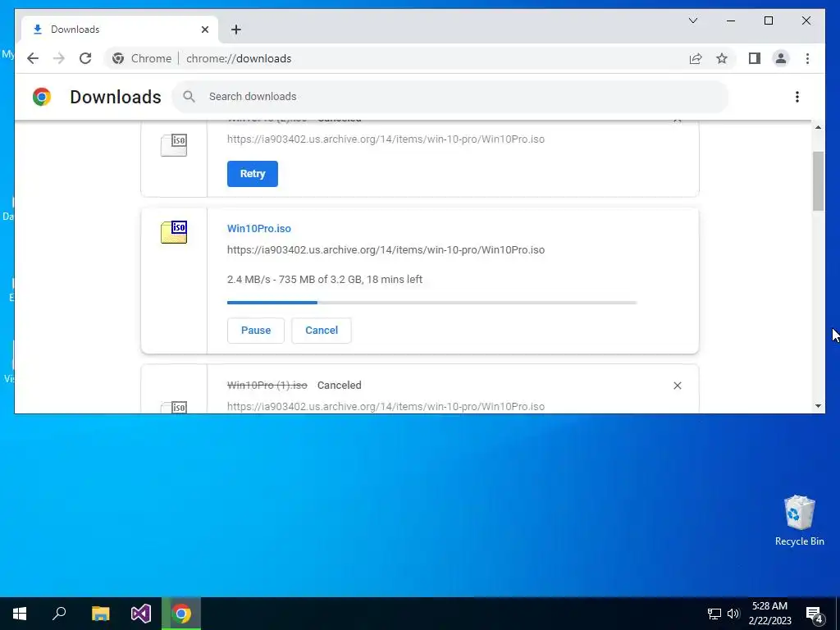Viewport: 840px width, 630px height.
Task: Click the page vertical scrollbar thumb
Action: tap(818, 181)
